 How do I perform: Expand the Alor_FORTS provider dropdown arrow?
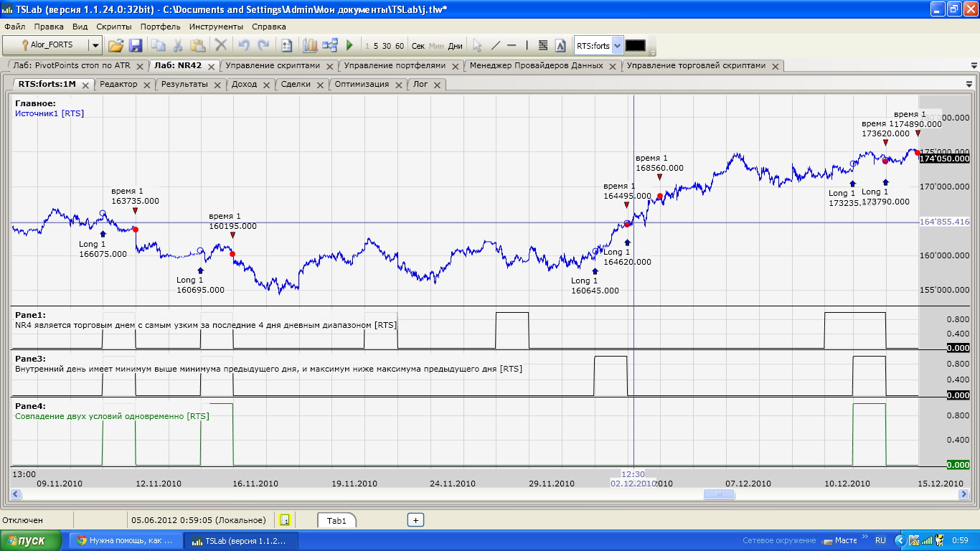95,45
